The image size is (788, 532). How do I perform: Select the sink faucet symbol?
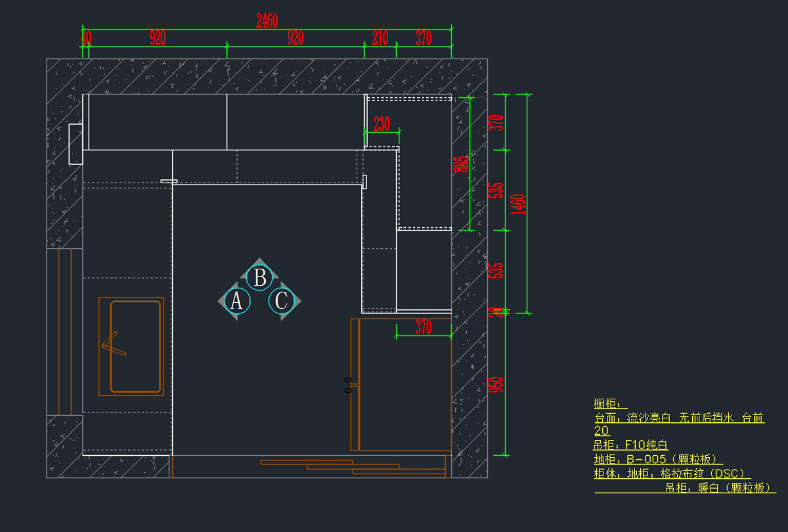point(113,345)
